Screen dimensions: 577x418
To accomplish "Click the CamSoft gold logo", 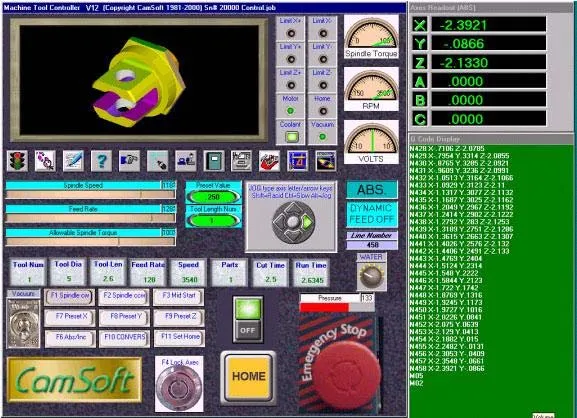I will pos(75,380).
